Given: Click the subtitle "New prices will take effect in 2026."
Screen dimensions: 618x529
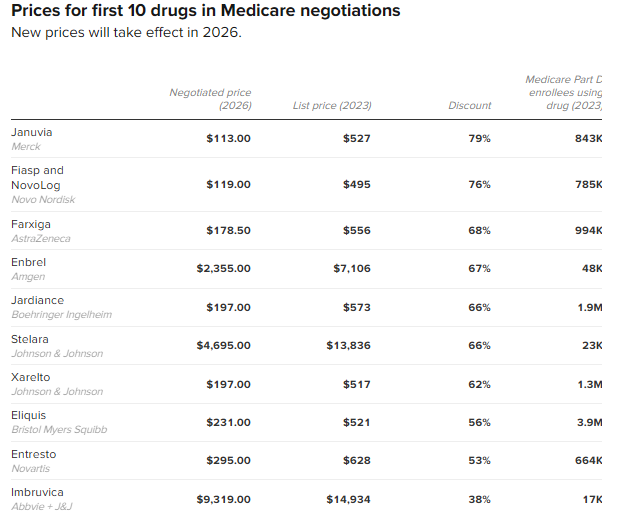Looking at the screenshot, I should (x=126, y=32).
